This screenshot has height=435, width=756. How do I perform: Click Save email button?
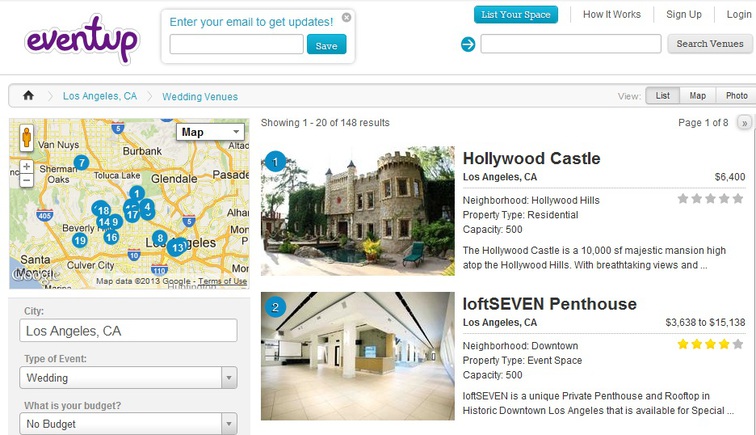coord(326,44)
